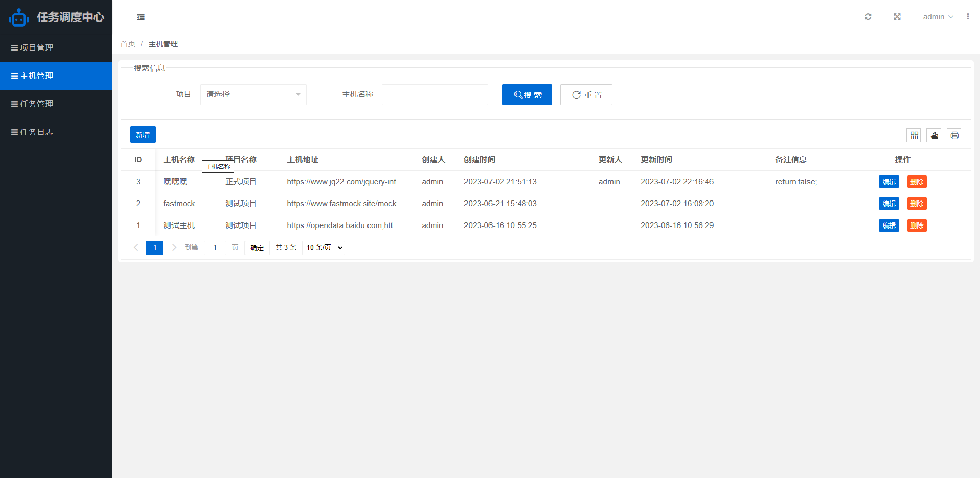Collapse the sidebar with the menu-fold icon
This screenshot has height=478, width=980.
[141, 17]
